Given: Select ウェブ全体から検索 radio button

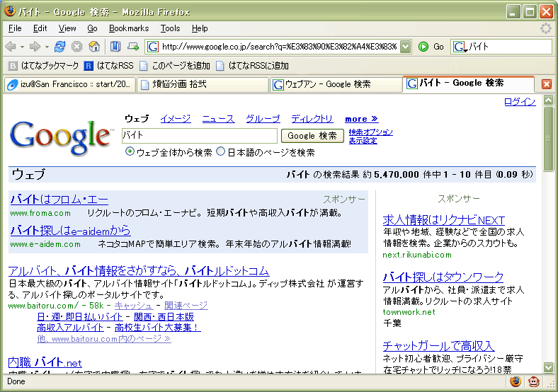Looking at the screenshot, I should coord(130,152).
